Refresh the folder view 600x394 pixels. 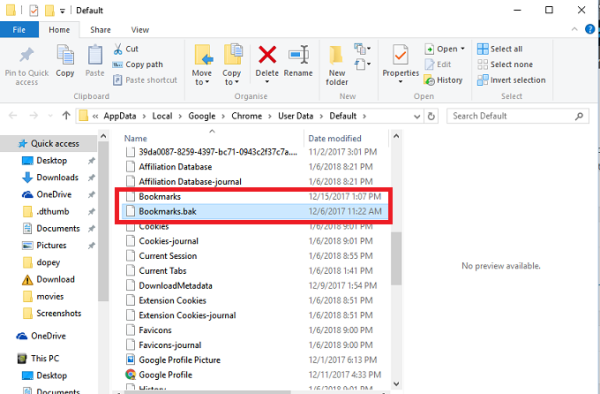pos(431,116)
